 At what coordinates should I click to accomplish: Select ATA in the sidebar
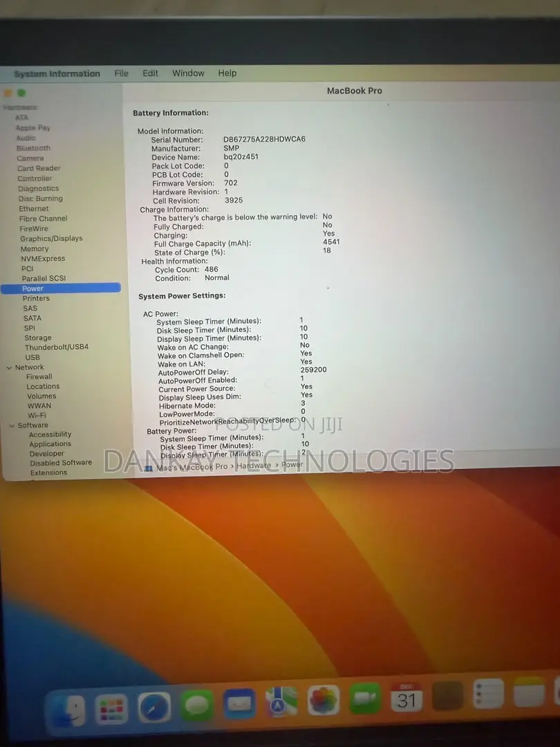click(x=21, y=118)
